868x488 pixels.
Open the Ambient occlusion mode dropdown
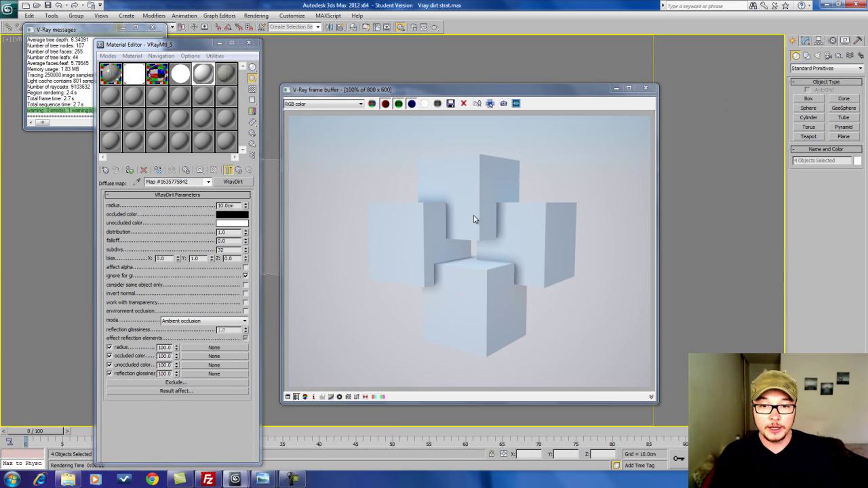(204, 321)
